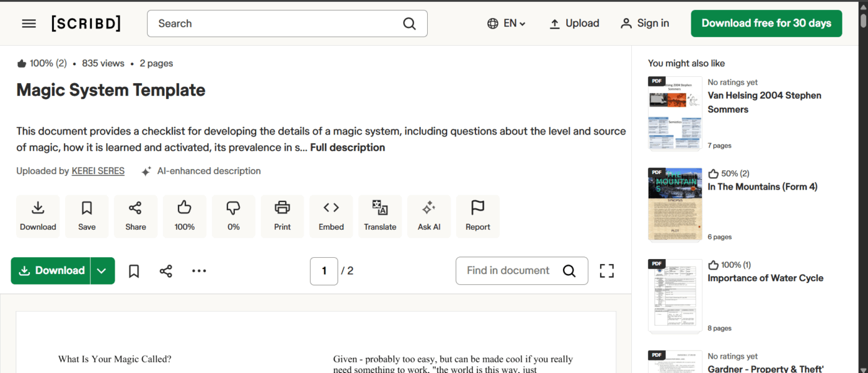The height and width of the screenshot is (373, 868).
Task: Toggle fullscreen reading mode
Action: (x=606, y=271)
